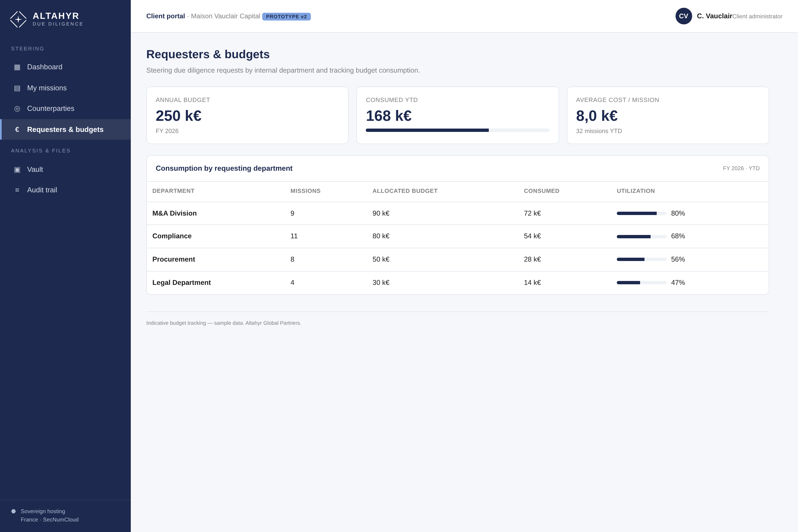
Task: Click the DEPARTMENT column header
Action: click(173, 191)
